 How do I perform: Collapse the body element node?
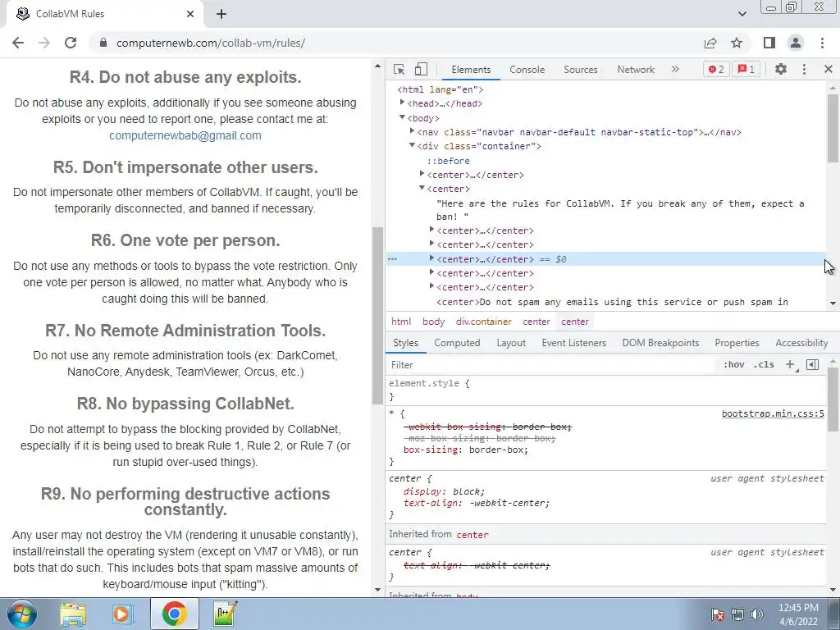coord(402,117)
